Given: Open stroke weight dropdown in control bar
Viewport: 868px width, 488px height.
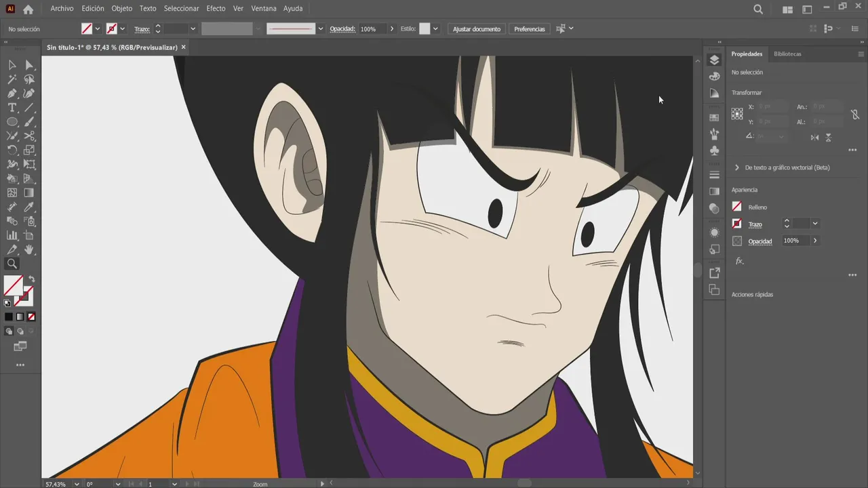Looking at the screenshot, I should coord(193,29).
